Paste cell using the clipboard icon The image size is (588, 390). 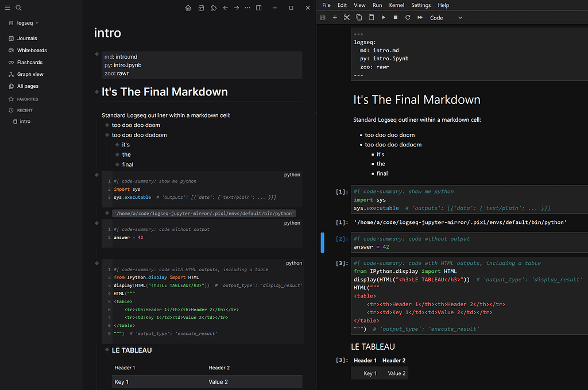pos(371,18)
